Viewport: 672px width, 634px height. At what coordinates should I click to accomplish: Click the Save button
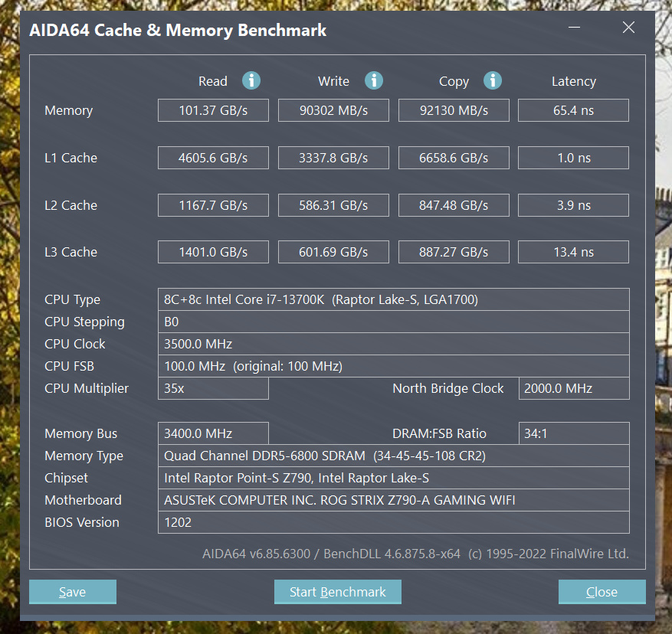[73, 592]
